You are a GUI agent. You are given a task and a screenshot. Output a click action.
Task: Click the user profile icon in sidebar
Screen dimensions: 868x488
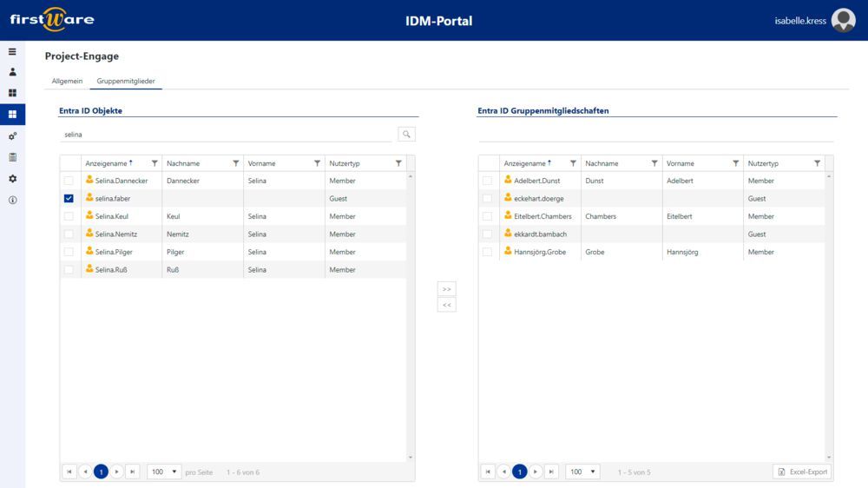tap(12, 72)
